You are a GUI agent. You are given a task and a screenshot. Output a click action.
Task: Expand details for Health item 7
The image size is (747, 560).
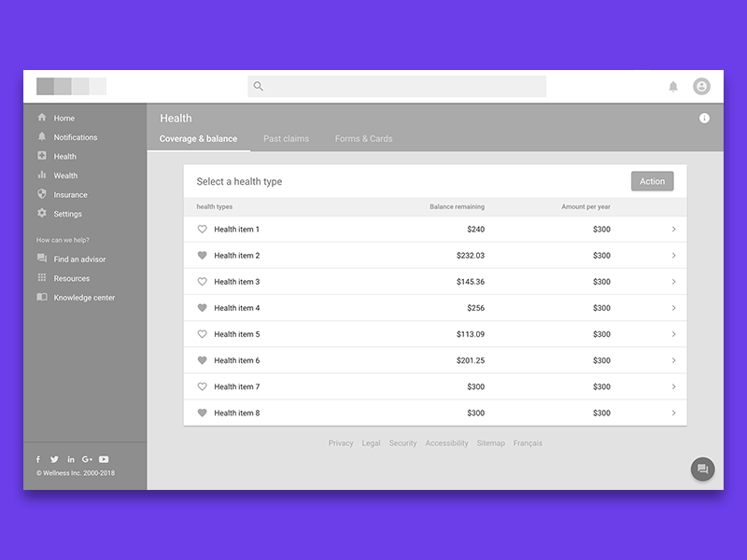(x=673, y=386)
